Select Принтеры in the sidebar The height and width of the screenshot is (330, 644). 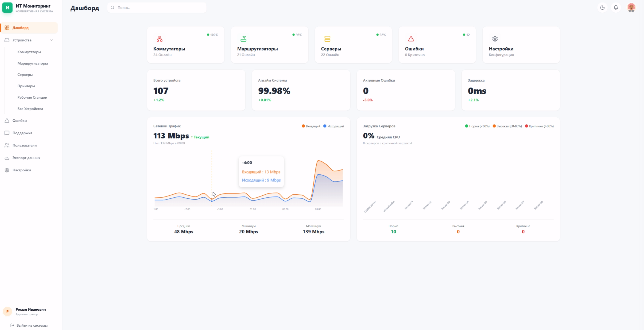[26, 86]
